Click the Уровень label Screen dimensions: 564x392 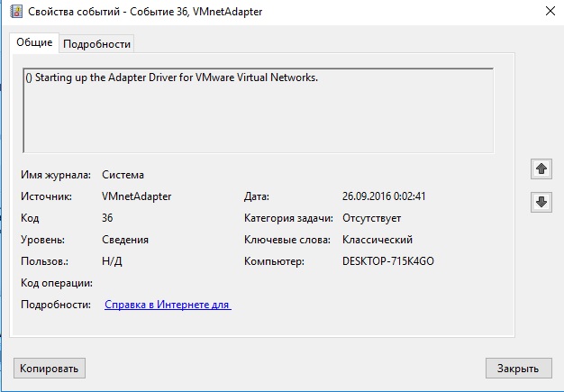click(x=43, y=240)
